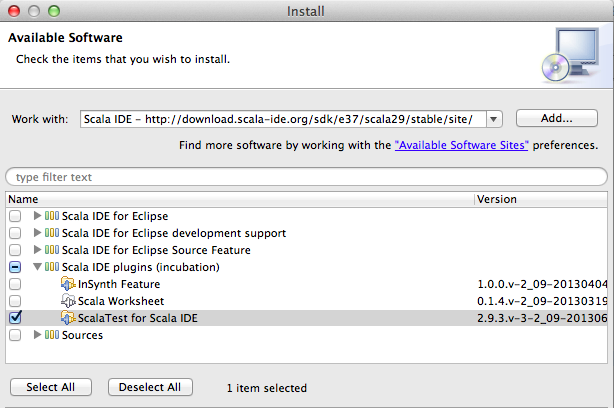The height and width of the screenshot is (408, 614).
Task: Check the InSynth Feature checkbox
Action: [14, 284]
